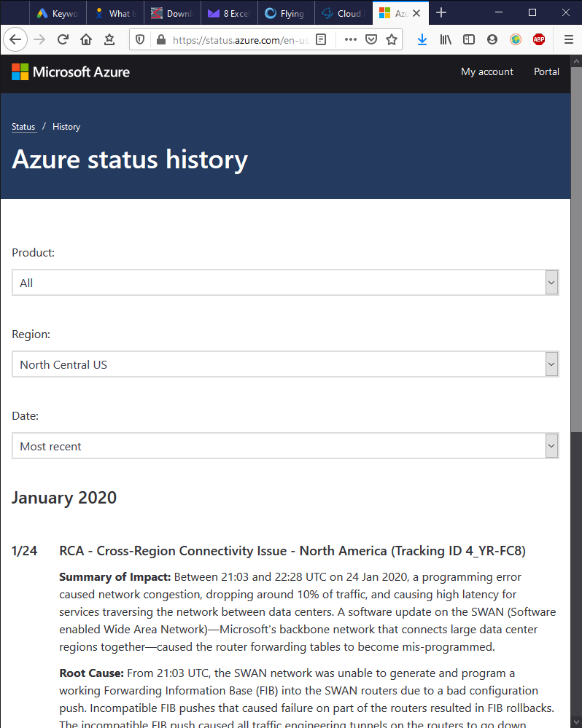Viewport: 582px width, 728px height.
Task: Expand the Product dropdown showing All
Action: coord(285,282)
